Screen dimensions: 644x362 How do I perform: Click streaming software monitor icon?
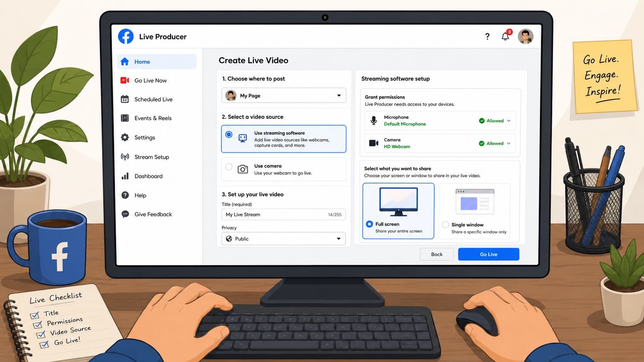click(243, 138)
